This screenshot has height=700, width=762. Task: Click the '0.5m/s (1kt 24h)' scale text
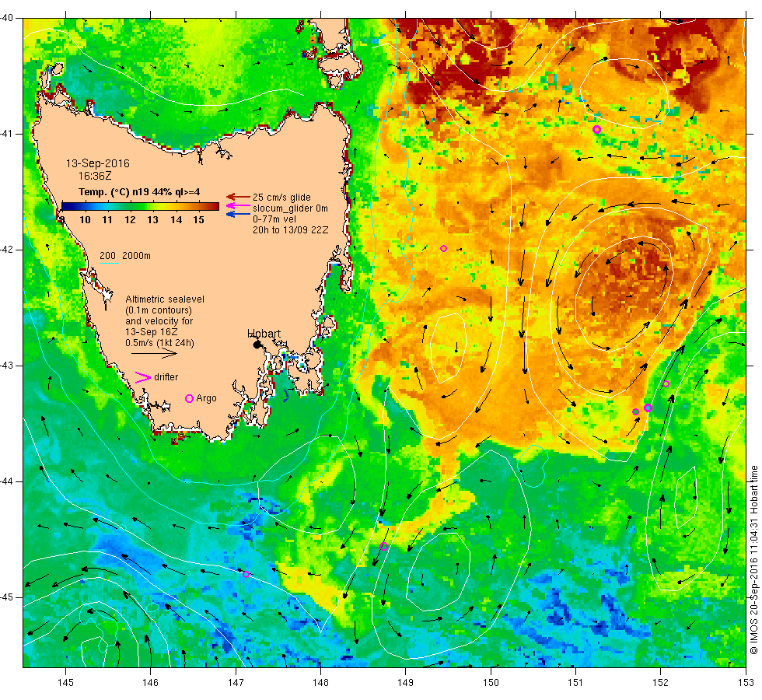click(x=159, y=343)
